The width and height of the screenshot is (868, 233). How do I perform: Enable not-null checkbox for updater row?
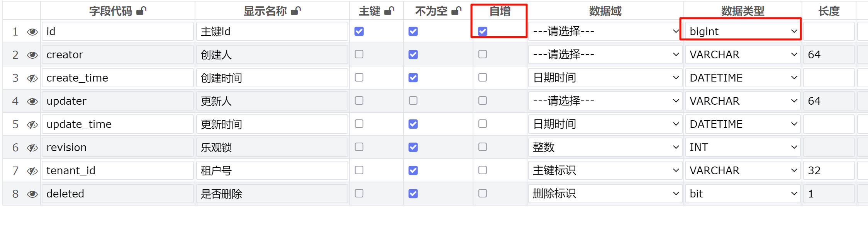(x=413, y=100)
